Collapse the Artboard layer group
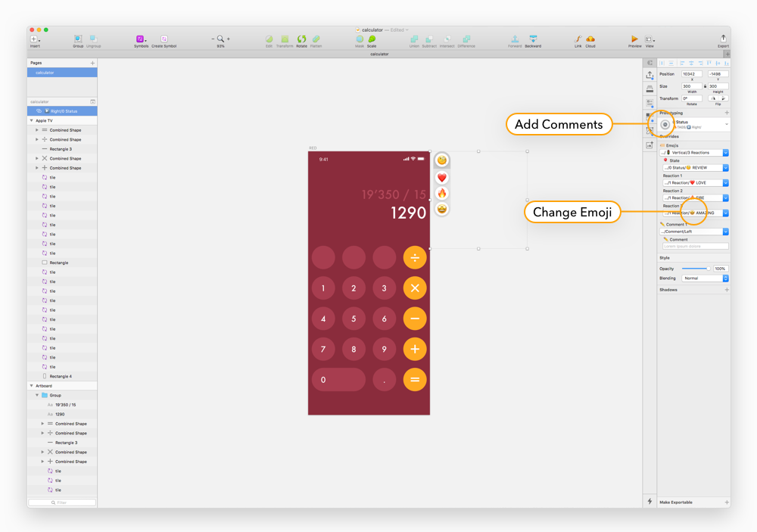This screenshot has height=532, width=757. click(31, 386)
